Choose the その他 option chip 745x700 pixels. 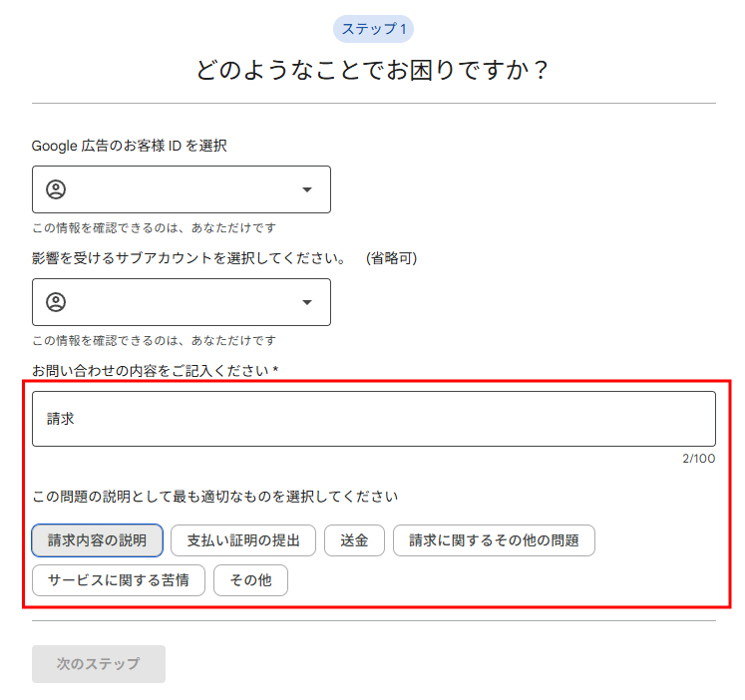click(x=250, y=579)
